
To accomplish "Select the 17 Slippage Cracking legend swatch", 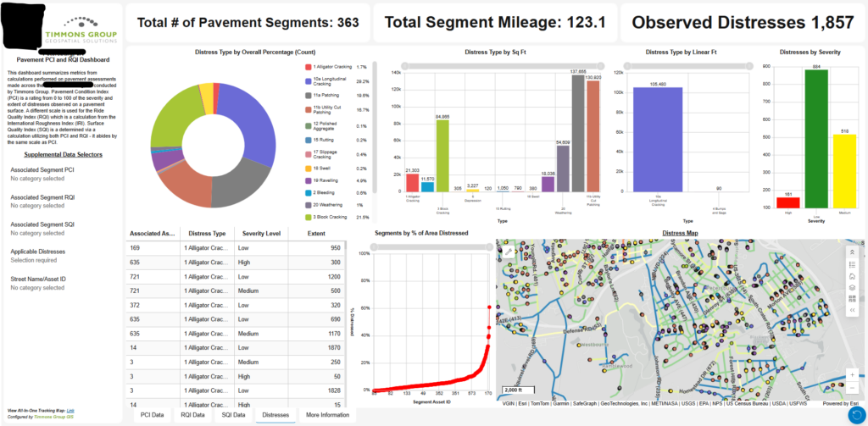I will 308,154.
